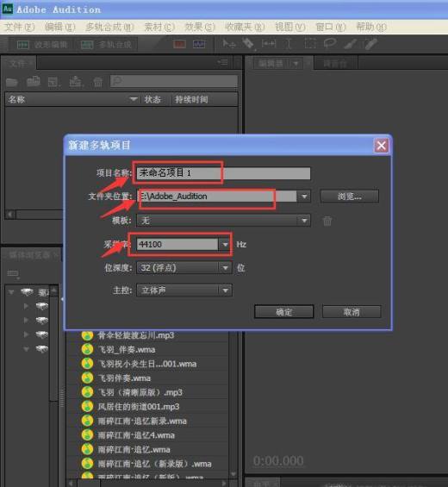Screen dimensions: 448x487
Task: Click the Import File icon in Files panel
Action: coord(34,82)
